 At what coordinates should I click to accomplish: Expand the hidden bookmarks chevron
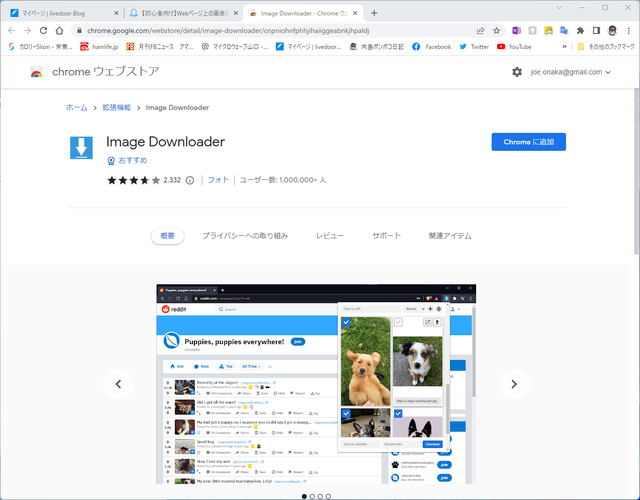(x=564, y=47)
